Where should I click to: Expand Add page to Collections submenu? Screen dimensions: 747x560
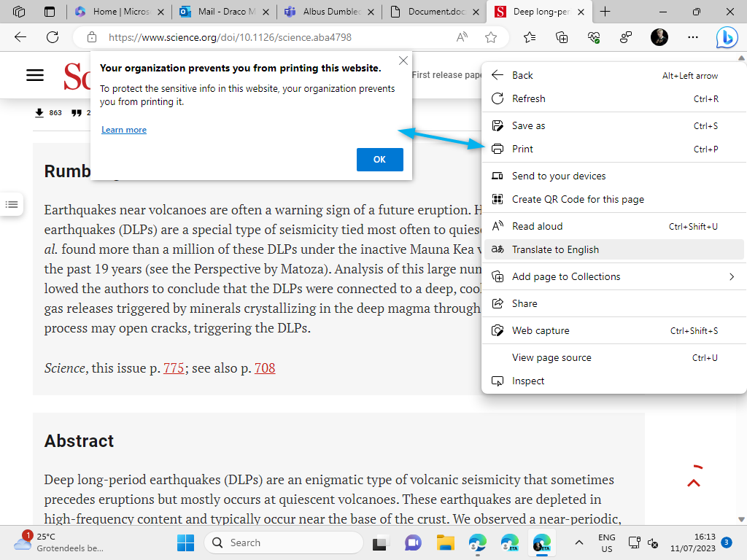click(732, 276)
